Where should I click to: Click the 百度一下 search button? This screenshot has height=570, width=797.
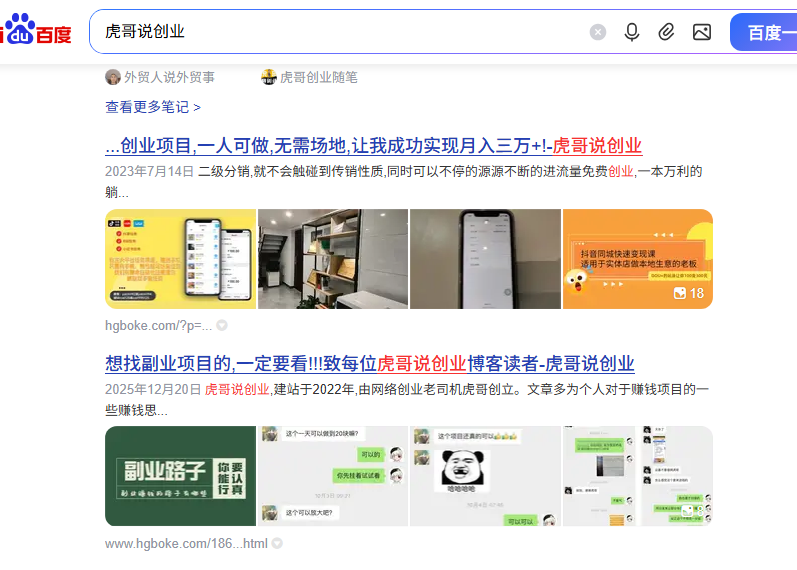point(763,33)
